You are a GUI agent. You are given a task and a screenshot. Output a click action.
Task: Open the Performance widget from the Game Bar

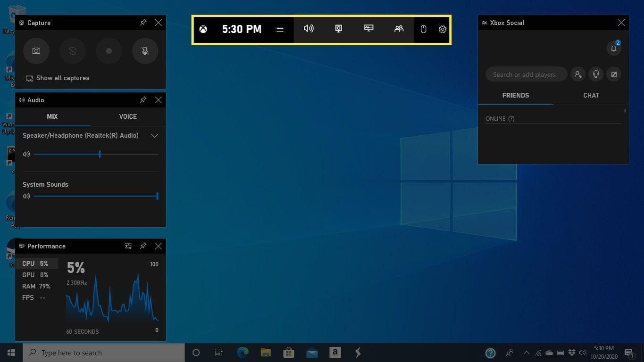[368, 29]
